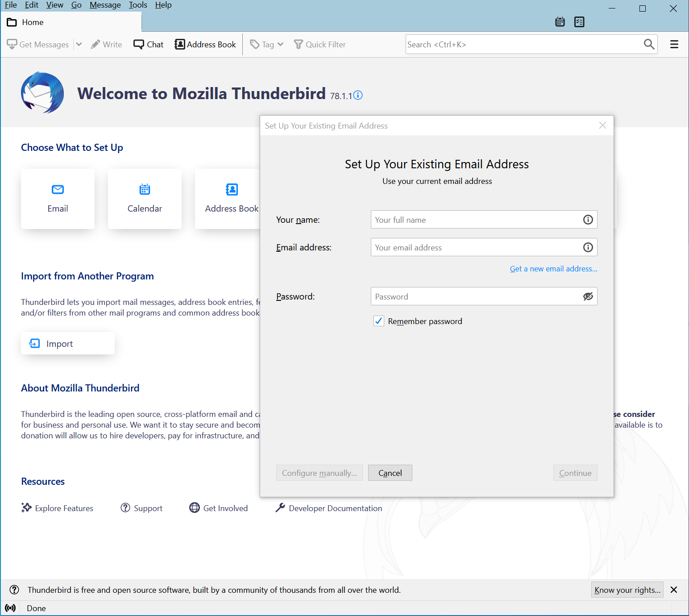This screenshot has width=689, height=616.
Task: Open the hamburger application menu
Action: (x=674, y=44)
